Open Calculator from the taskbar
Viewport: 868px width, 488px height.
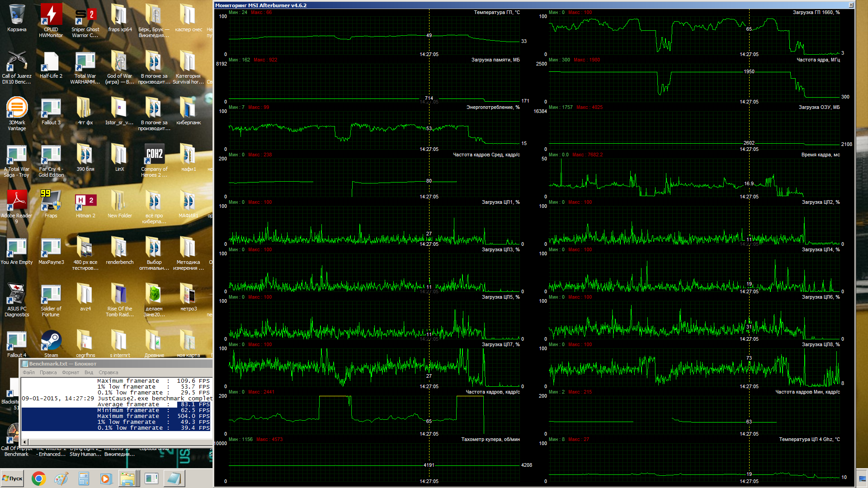[x=84, y=479]
